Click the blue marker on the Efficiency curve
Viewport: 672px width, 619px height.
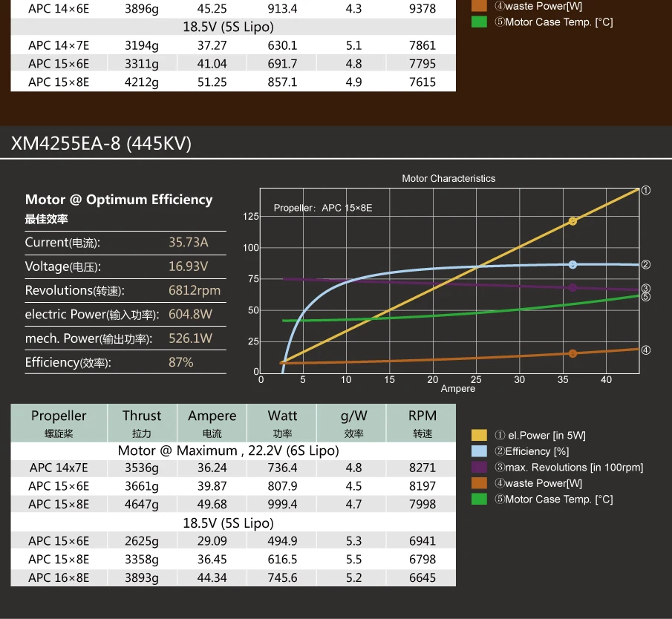pos(572,265)
